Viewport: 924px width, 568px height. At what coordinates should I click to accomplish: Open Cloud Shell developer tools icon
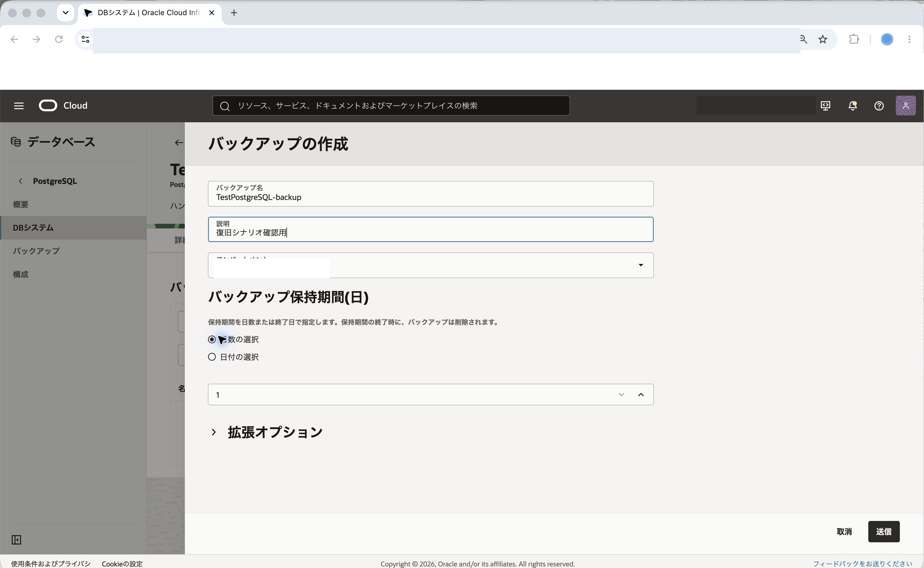pyautogui.click(x=825, y=106)
